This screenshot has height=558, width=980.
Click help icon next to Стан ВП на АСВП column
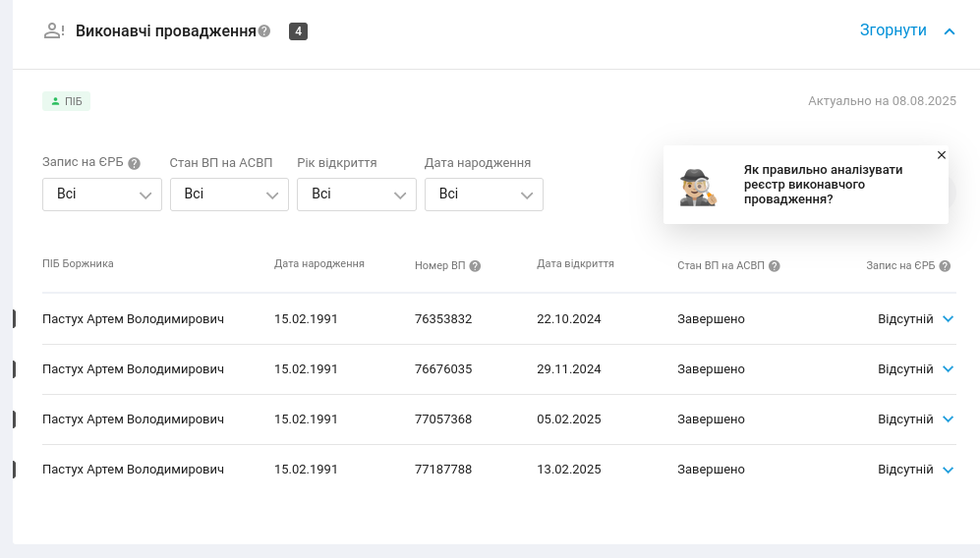pos(775,266)
